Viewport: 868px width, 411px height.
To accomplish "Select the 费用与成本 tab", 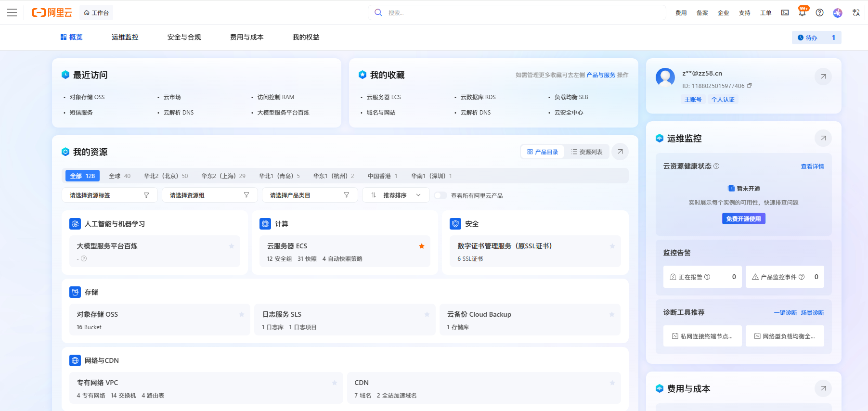I will [247, 37].
